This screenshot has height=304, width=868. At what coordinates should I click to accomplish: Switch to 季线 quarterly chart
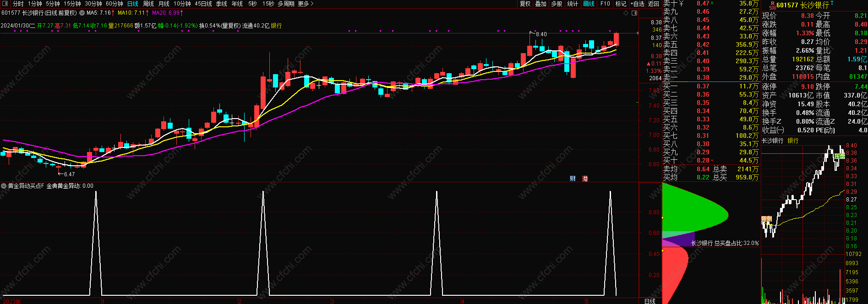point(221,4)
